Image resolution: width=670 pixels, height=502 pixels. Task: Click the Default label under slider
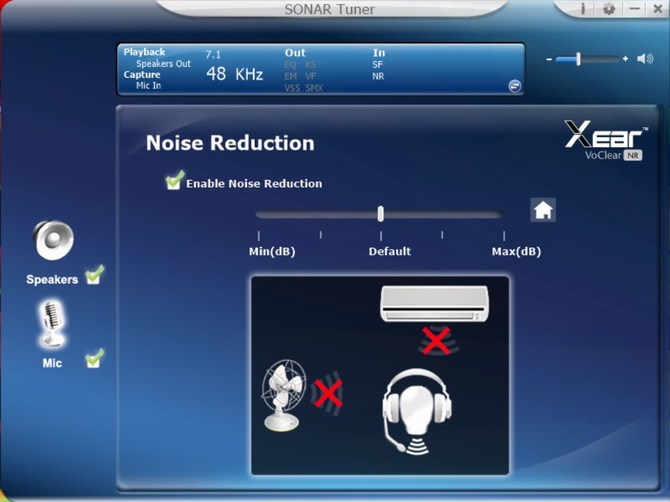click(390, 251)
